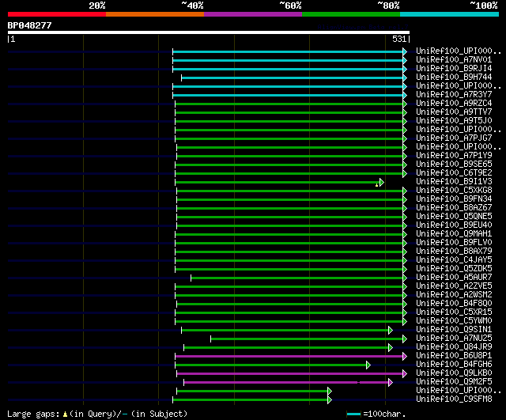Click the purple ~60% segment of the color scale
The width and height of the screenshot is (506, 420).
pyautogui.click(x=253, y=14)
